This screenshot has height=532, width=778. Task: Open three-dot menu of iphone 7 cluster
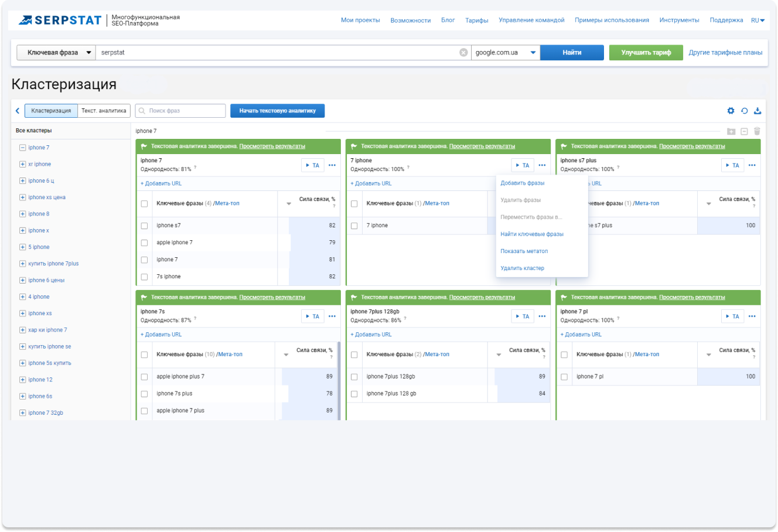point(332,165)
